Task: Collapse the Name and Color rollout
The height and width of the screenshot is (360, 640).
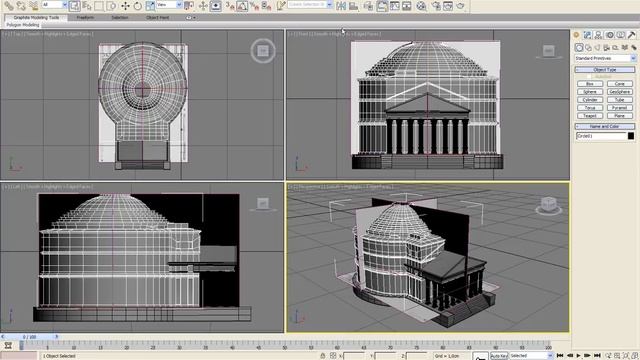Action: click(605, 127)
